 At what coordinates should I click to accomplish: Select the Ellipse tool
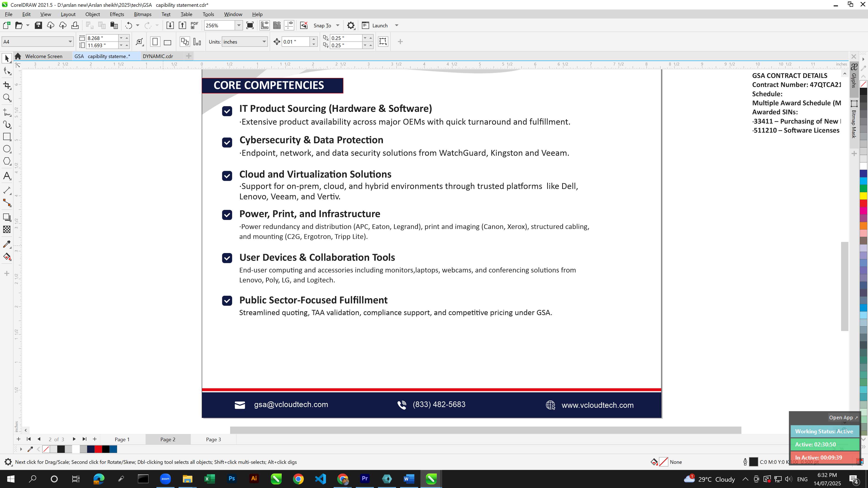click(x=7, y=149)
